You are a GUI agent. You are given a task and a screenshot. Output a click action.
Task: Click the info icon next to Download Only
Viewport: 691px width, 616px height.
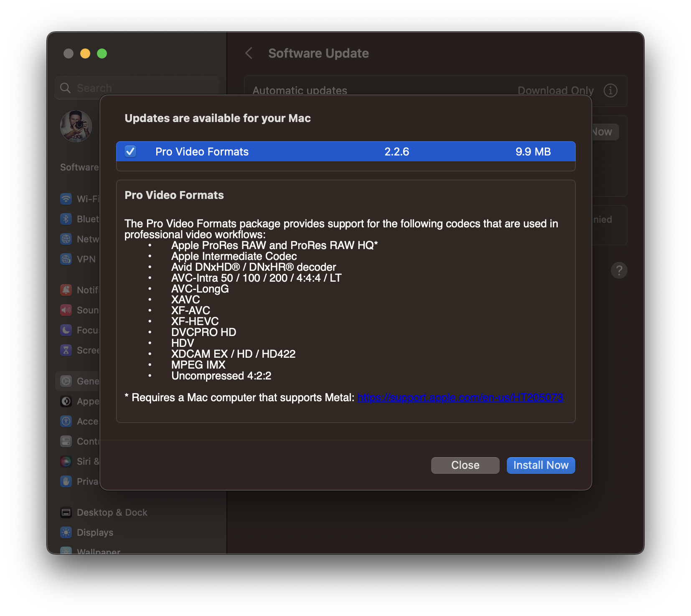pos(610,90)
